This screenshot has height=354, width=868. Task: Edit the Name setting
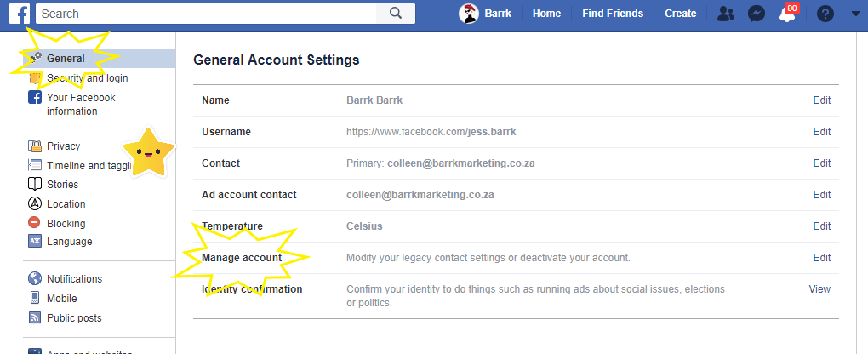pyautogui.click(x=821, y=100)
